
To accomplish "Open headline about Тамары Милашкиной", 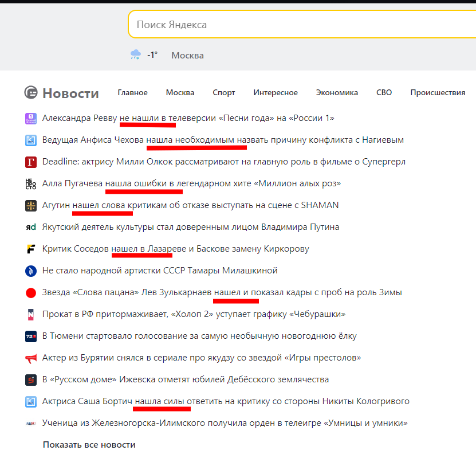I will point(160,271).
